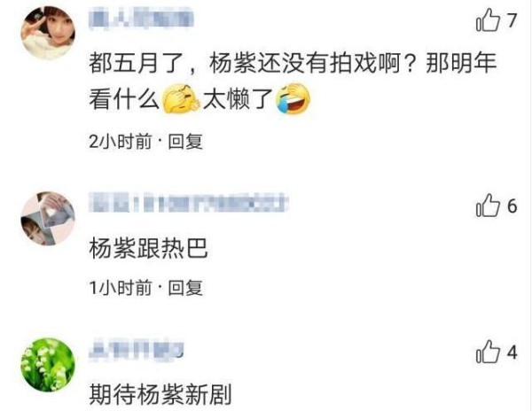Like the 期待杨紫新剧 comment

coord(488,352)
